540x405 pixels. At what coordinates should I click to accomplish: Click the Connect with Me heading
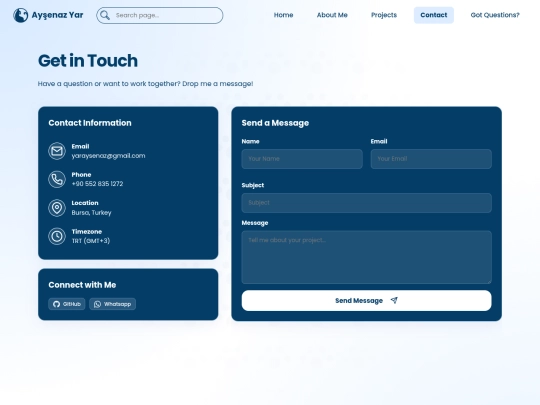(x=82, y=285)
